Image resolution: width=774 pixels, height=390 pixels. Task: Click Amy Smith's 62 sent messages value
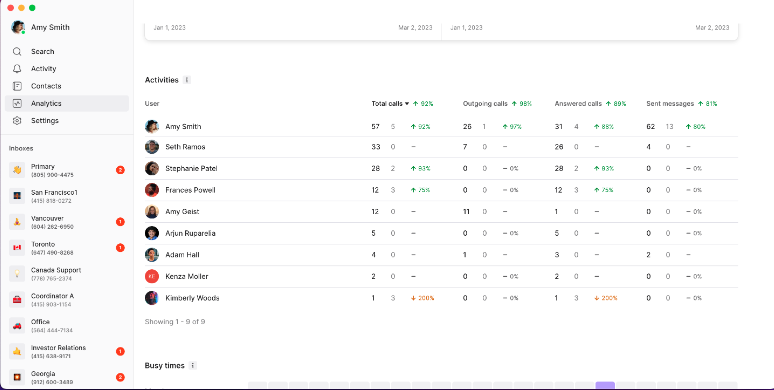[651, 127]
